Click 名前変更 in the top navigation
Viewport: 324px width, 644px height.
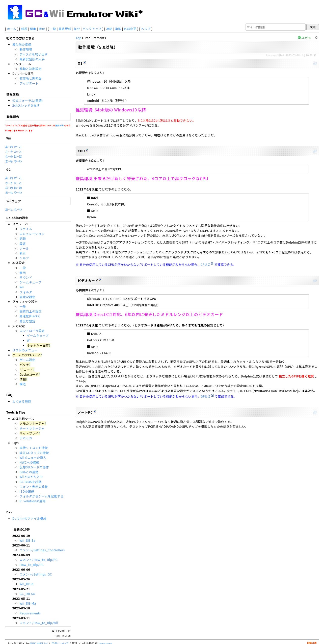[130, 29]
